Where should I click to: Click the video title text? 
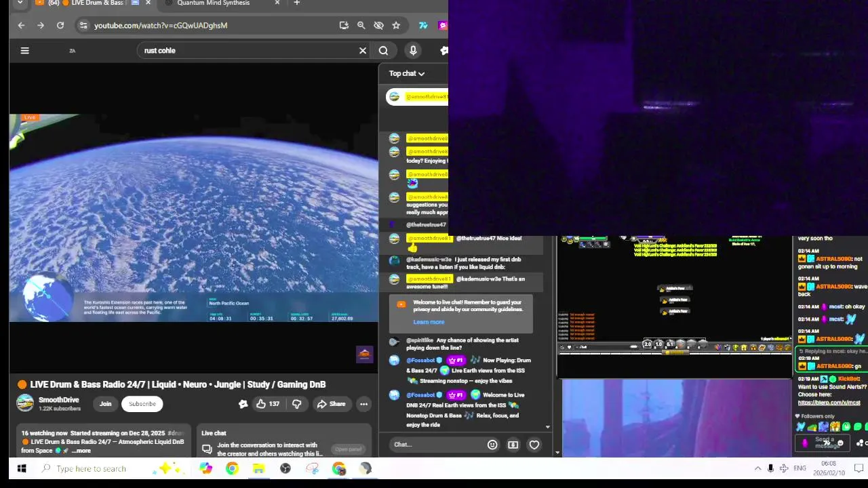pos(178,384)
